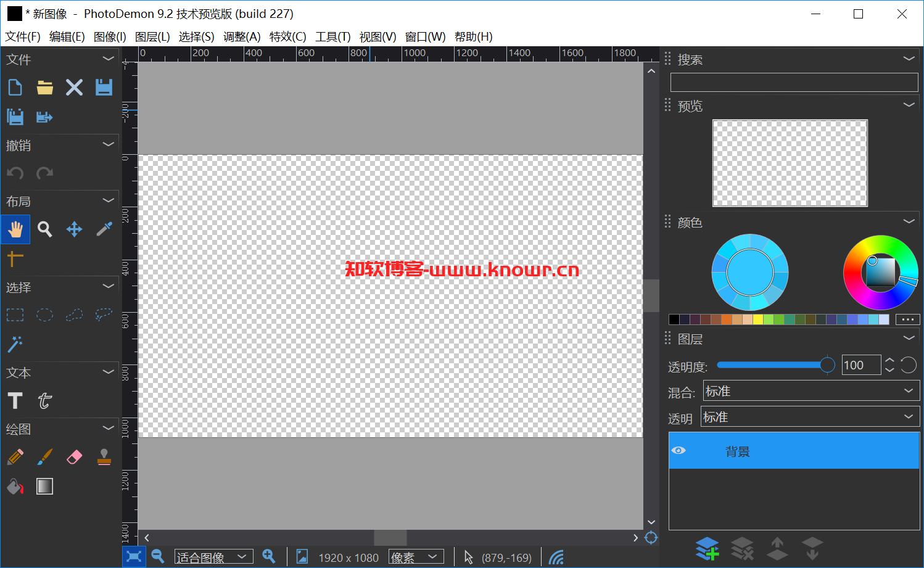
Task: Open the 适合图像 zoom level dropdown
Action: pyautogui.click(x=213, y=557)
